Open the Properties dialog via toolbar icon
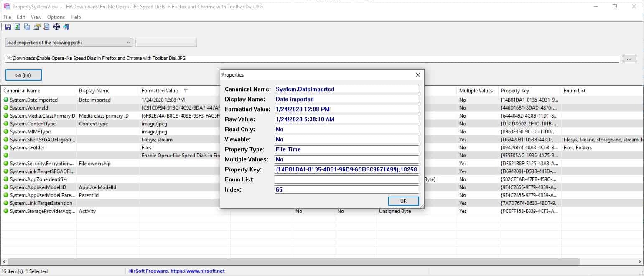 click(x=36, y=27)
